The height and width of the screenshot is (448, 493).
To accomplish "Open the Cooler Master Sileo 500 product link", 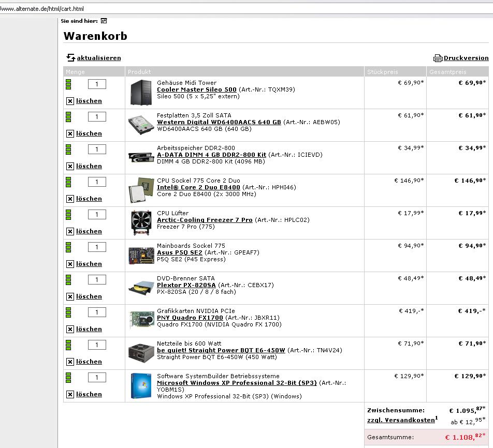I will (196, 89).
